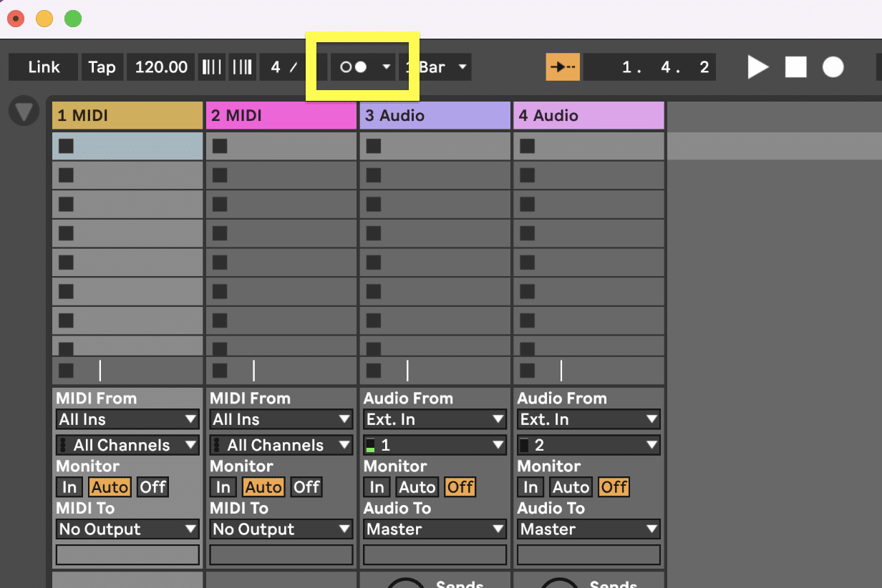Screen dimensions: 882x588
Task: Select the 2 MIDI track header
Action: coord(281,115)
